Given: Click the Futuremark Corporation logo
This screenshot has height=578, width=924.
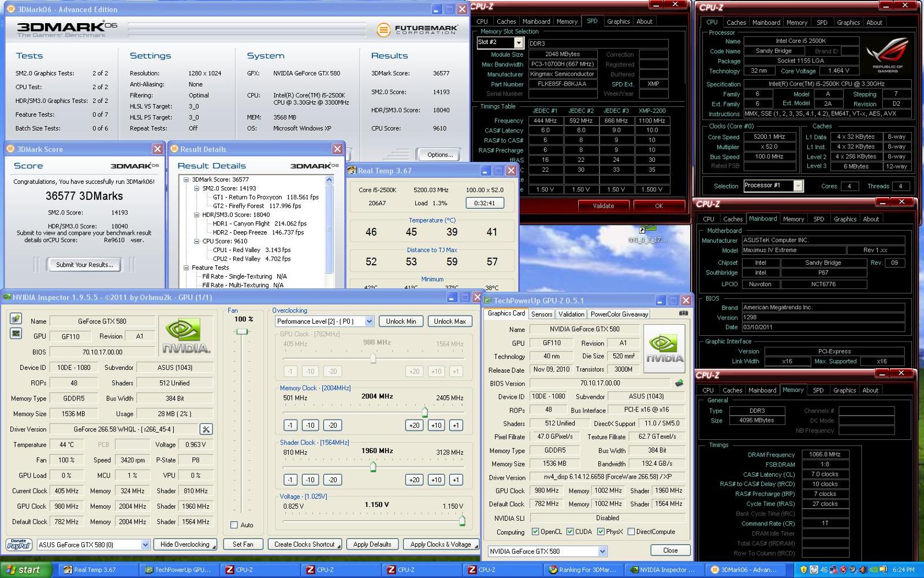Looking at the screenshot, I should [417, 29].
